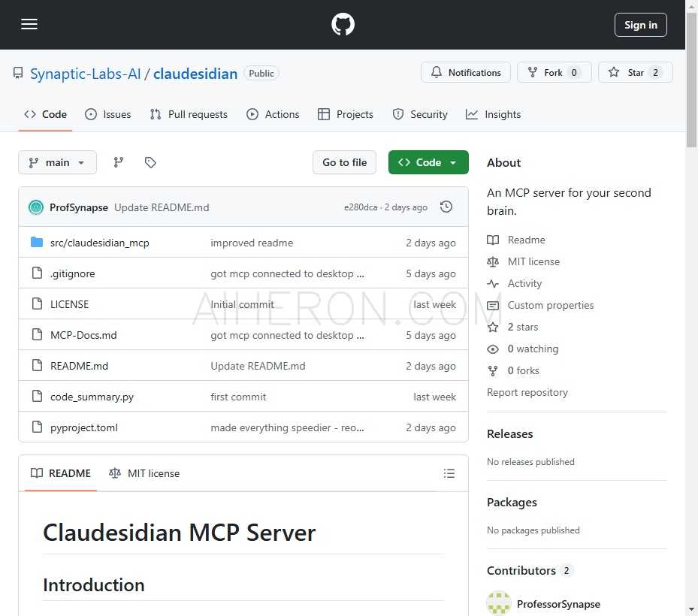The image size is (698, 616).
Task: Open the 'first commit' commit message
Action: [x=238, y=397]
